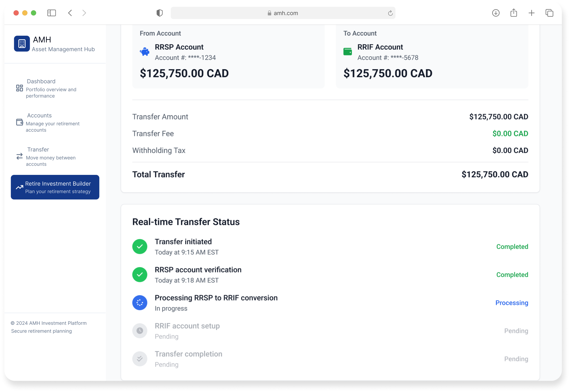This screenshot has height=392, width=570.
Task: Click the Share button in toolbar
Action: pyautogui.click(x=514, y=13)
